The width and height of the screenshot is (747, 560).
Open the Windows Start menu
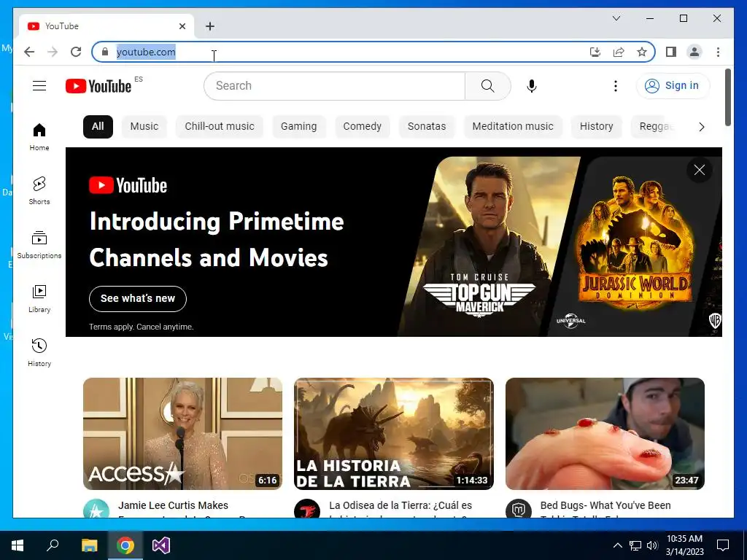coord(18,545)
